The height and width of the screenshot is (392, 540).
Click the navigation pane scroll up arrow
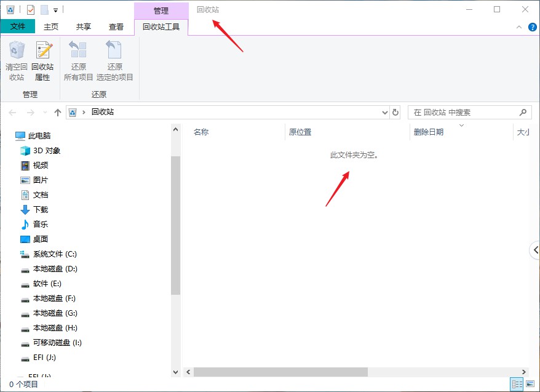(x=176, y=129)
